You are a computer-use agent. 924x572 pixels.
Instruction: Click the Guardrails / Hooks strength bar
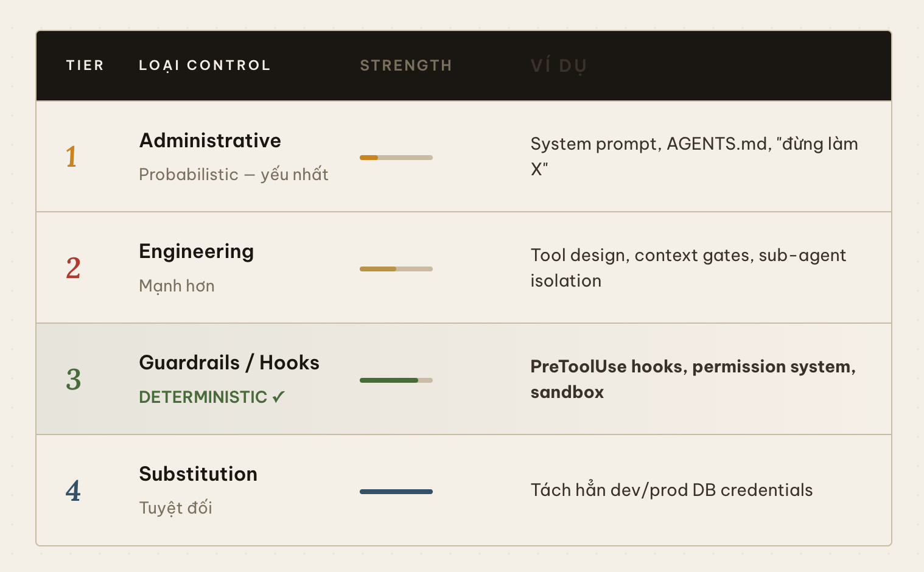(x=396, y=380)
